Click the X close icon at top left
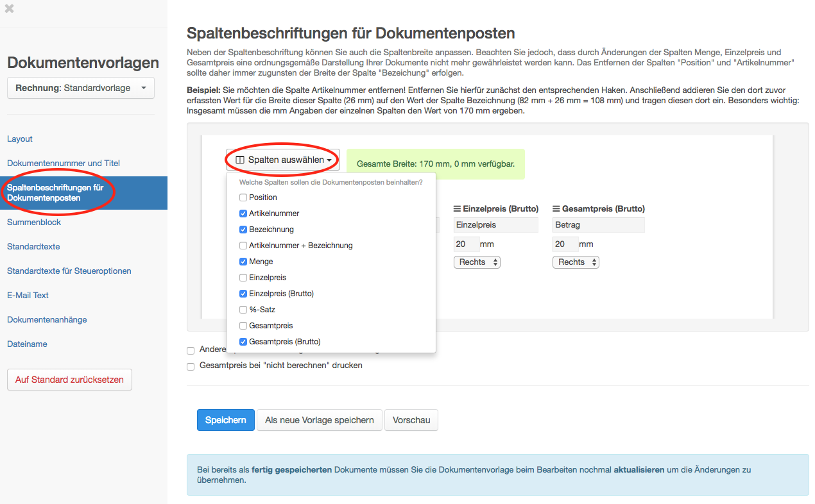Viewport: 815px width, 504px height. (x=10, y=9)
